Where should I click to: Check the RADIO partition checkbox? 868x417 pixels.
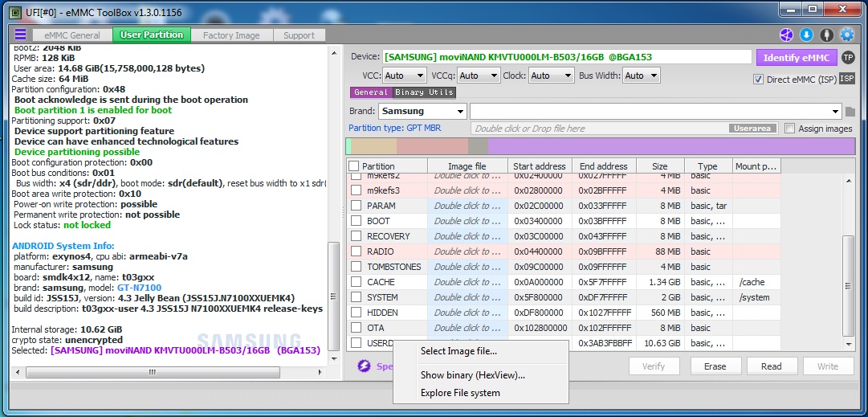coord(356,251)
